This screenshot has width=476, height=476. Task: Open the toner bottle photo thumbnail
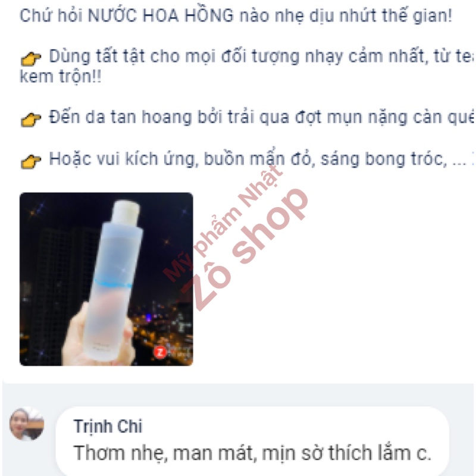click(x=107, y=279)
